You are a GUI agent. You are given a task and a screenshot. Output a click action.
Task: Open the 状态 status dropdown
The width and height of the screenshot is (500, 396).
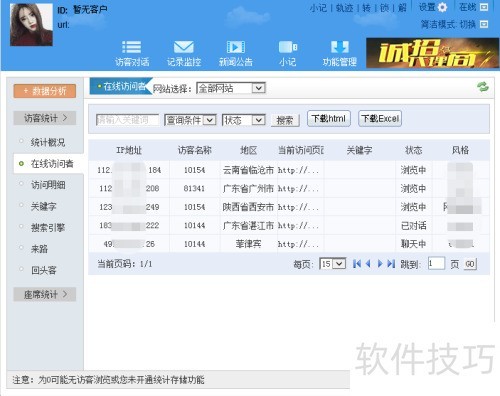click(244, 120)
